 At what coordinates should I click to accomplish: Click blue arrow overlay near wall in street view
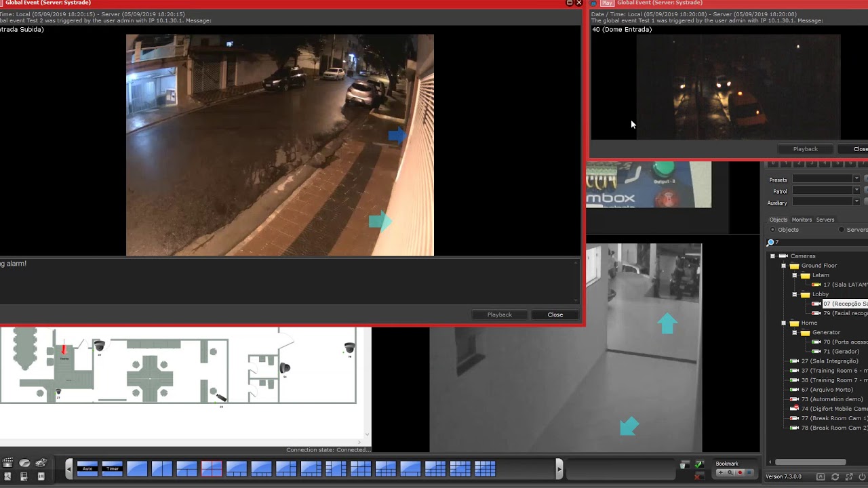click(397, 136)
